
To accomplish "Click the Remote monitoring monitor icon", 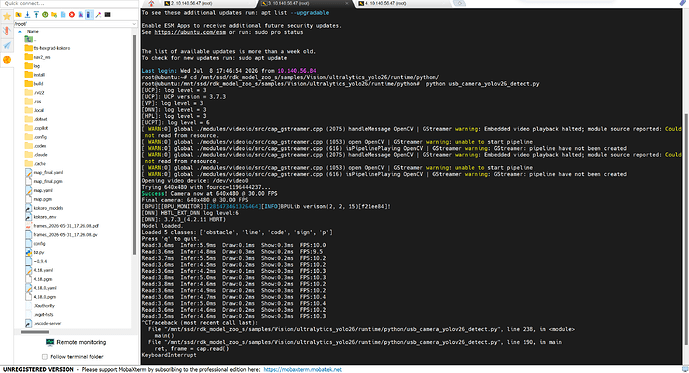I will [x=50, y=342].
